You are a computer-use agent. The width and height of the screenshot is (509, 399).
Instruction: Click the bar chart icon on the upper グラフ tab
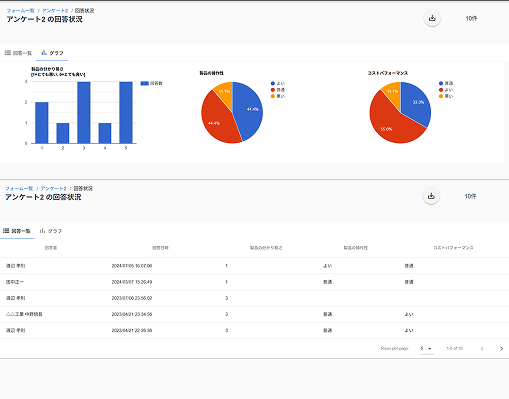(x=44, y=53)
